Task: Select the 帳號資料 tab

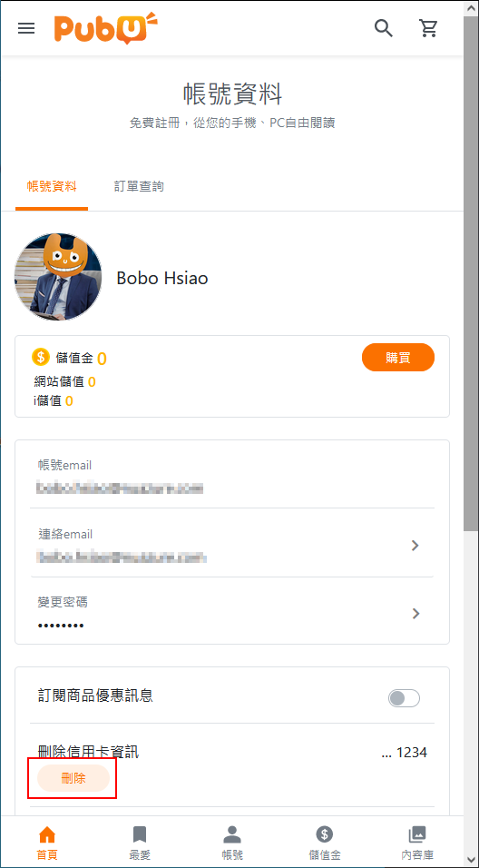Action: click(52, 186)
